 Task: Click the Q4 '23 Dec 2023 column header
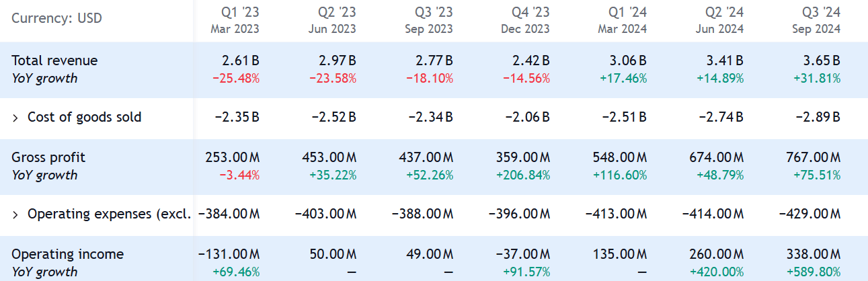[x=525, y=19]
